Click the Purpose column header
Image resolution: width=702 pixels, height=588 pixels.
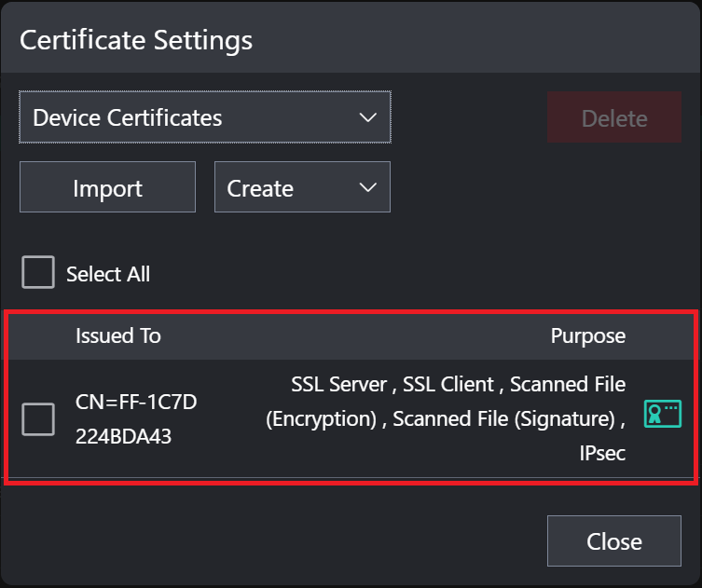[x=587, y=336]
